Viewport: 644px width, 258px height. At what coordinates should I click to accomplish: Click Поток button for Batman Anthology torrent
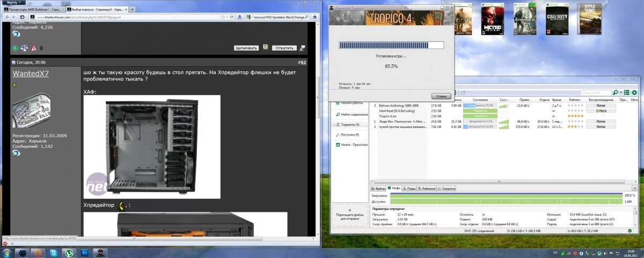(601, 105)
